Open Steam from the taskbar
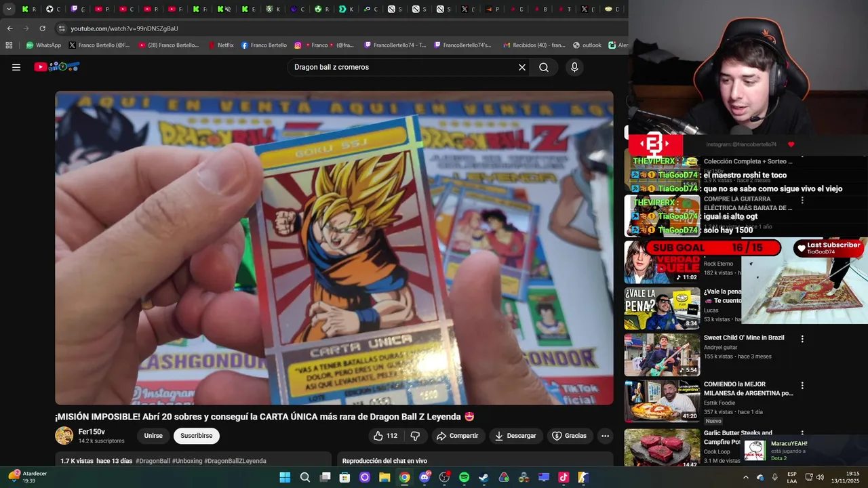The width and height of the screenshot is (868, 488). (484, 477)
